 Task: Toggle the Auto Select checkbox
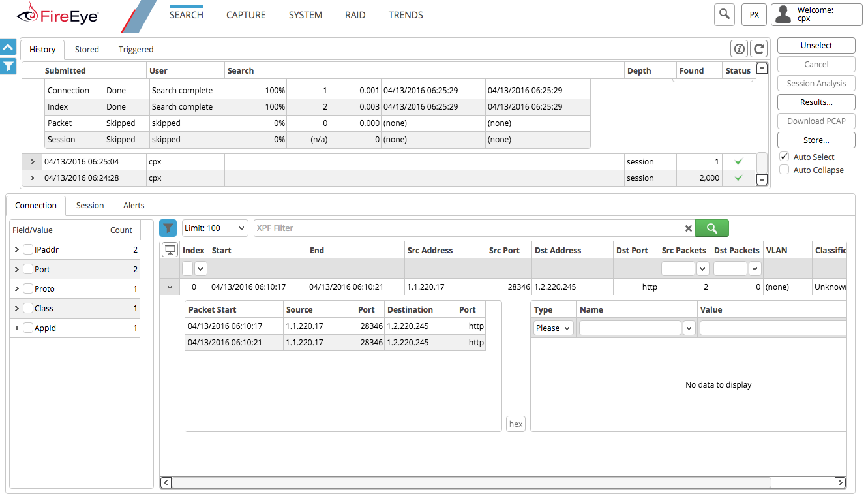point(785,157)
